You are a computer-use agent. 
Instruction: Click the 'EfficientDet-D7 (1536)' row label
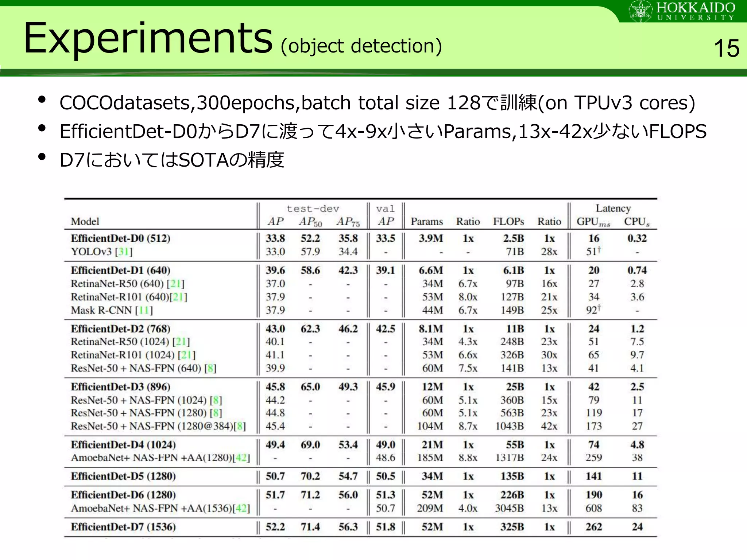point(123,527)
